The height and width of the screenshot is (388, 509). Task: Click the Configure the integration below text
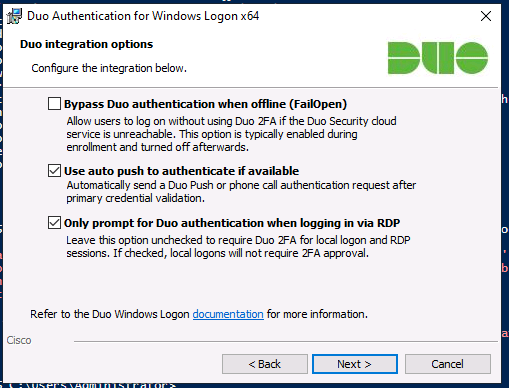109,68
